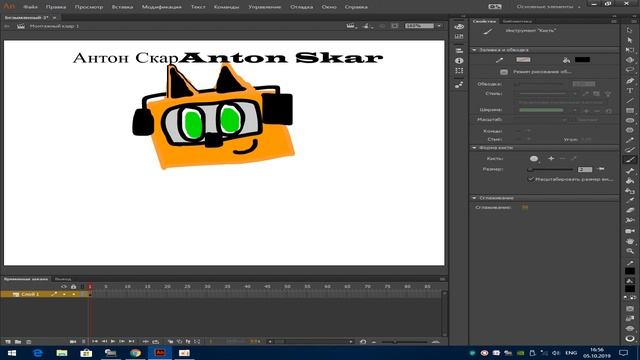Image resolution: width=640 pixels, height=360 pixels.
Task: Open the collapsed Info panel icon
Action: [459, 60]
